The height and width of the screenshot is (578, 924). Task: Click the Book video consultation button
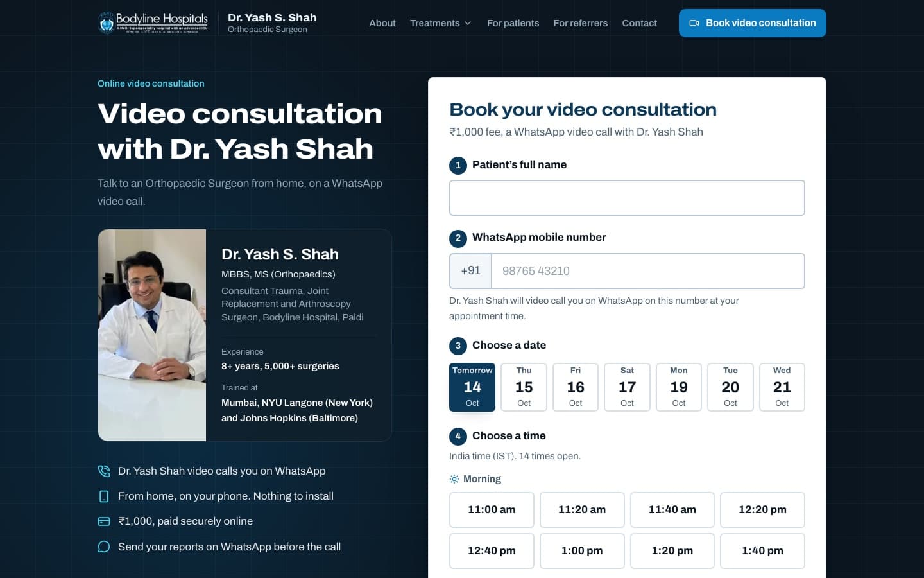[753, 23]
